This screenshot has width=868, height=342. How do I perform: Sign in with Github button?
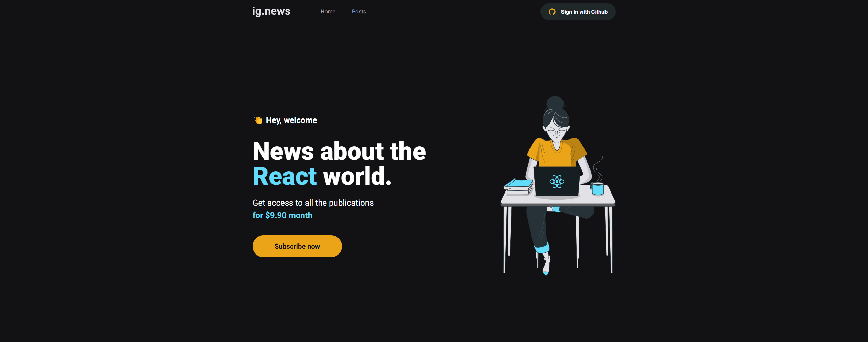[578, 12]
